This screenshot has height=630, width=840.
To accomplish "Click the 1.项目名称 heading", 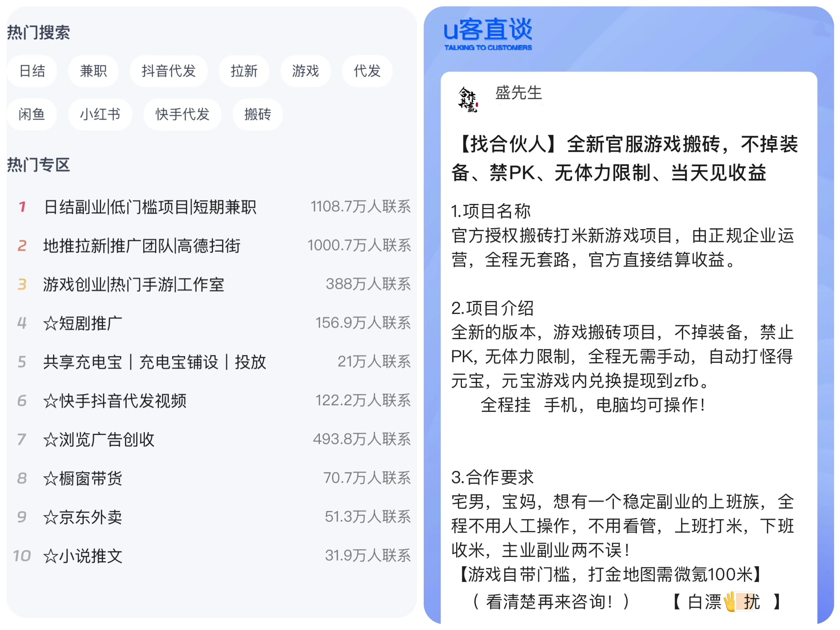I will coord(491,211).
